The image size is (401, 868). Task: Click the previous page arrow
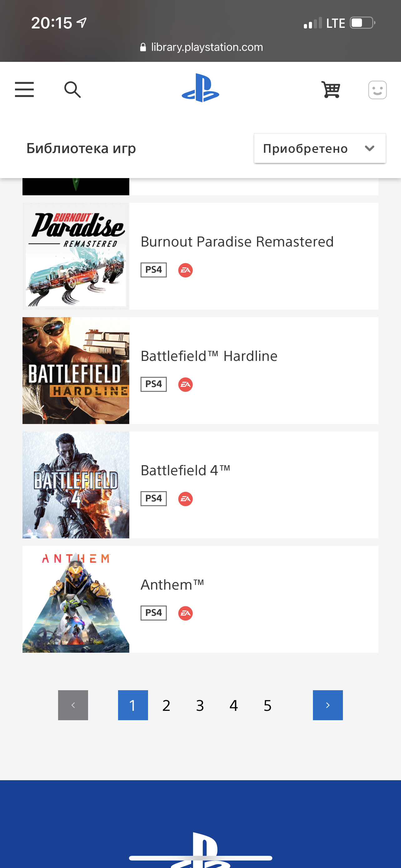click(x=73, y=705)
